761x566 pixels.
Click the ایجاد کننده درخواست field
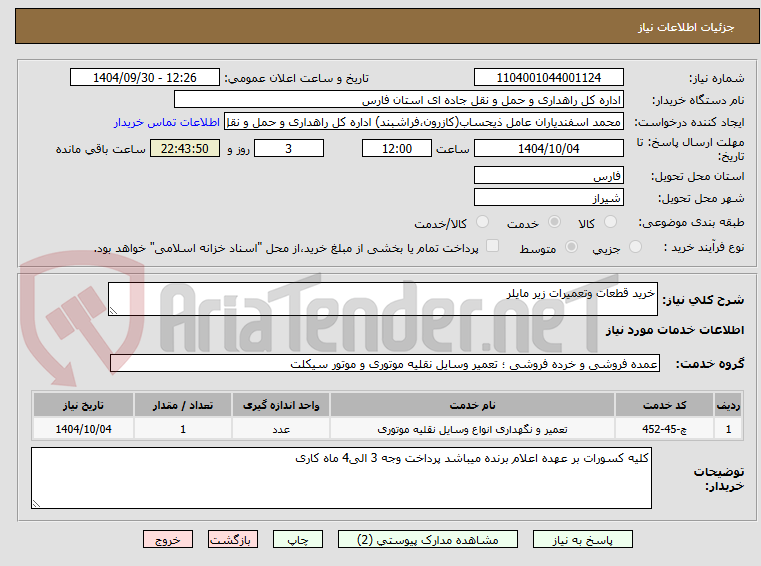pyautogui.click(x=424, y=122)
